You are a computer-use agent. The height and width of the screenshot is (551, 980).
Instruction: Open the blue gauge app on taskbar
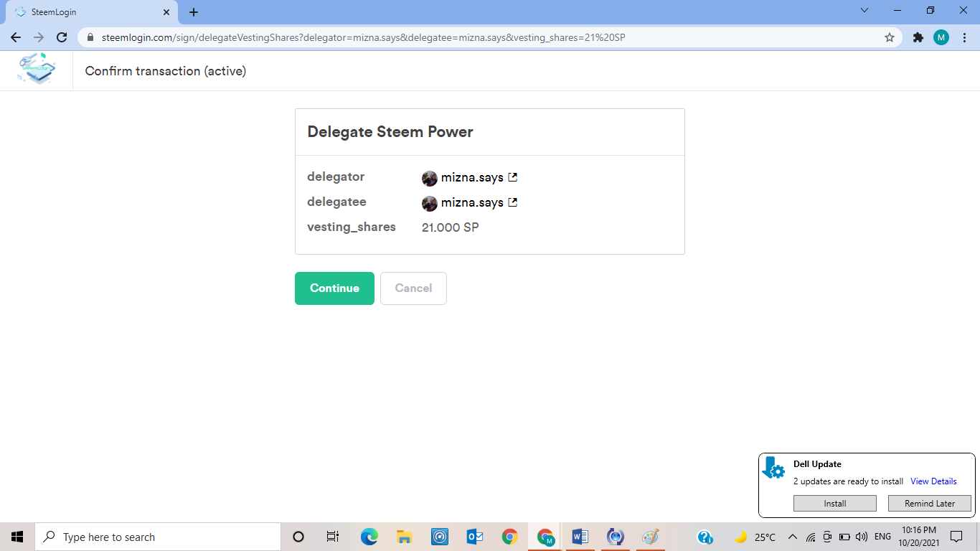click(439, 537)
